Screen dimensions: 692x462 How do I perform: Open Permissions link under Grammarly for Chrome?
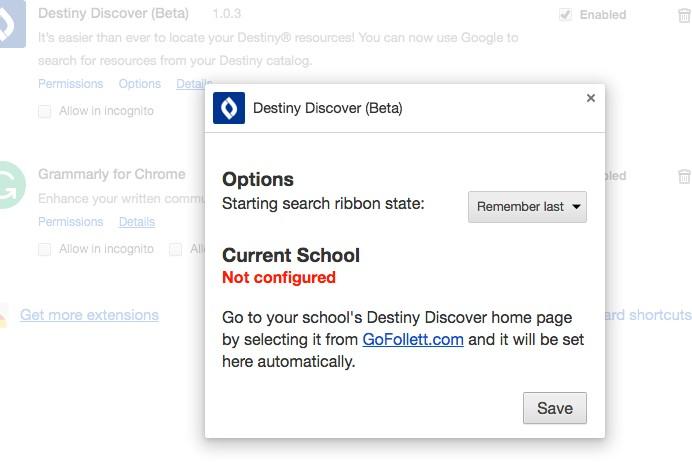pyautogui.click(x=71, y=222)
